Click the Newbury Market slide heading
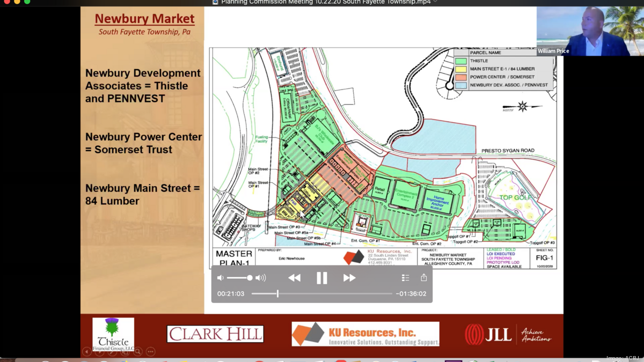 pyautogui.click(x=145, y=19)
